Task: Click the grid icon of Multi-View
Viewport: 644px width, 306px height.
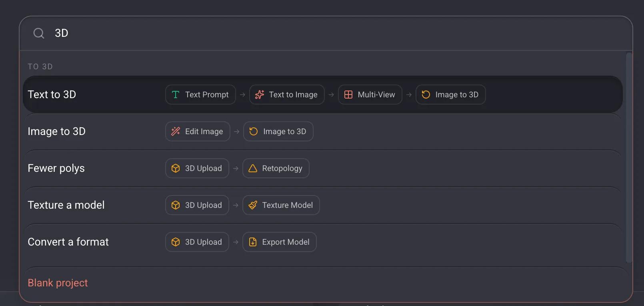Action: pyautogui.click(x=348, y=95)
